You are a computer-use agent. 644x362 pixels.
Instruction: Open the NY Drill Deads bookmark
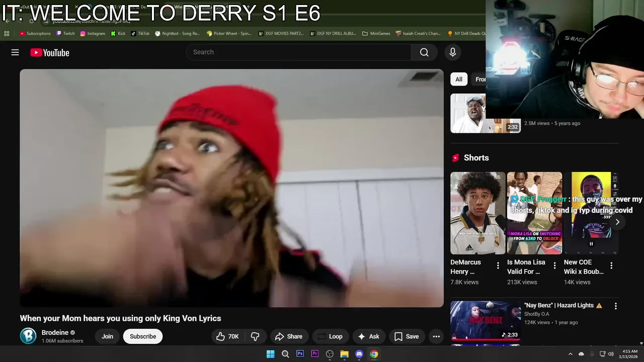pyautogui.click(x=466, y=34)
